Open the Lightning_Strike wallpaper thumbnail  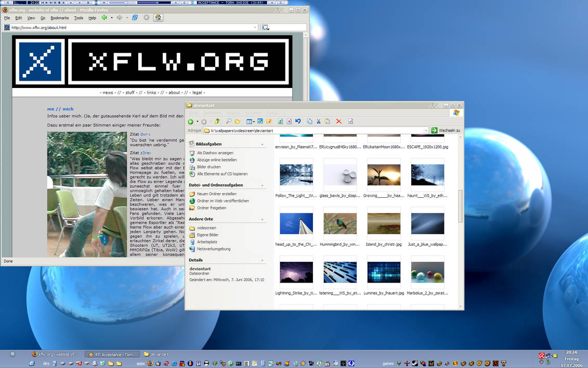click(x=296, y=271)
